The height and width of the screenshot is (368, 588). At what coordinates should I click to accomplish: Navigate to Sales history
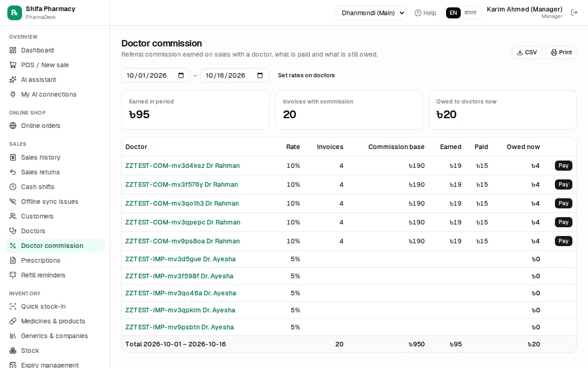pos(55,157)
